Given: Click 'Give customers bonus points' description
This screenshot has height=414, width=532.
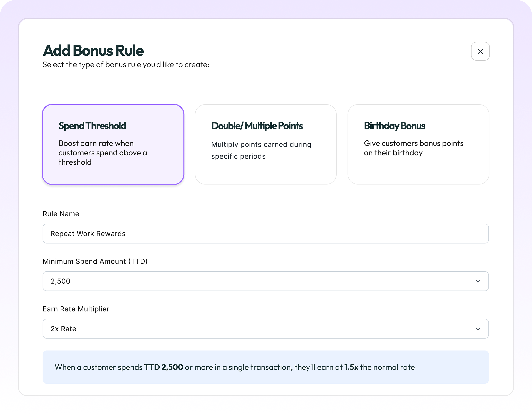Looking at the screenshot, I should click(413, 148).
